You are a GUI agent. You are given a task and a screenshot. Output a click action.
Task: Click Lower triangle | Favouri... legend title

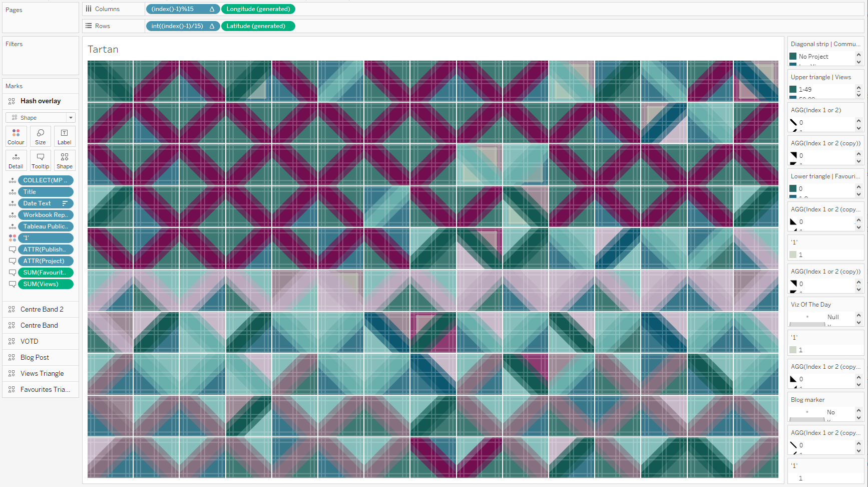coord(825,176)
